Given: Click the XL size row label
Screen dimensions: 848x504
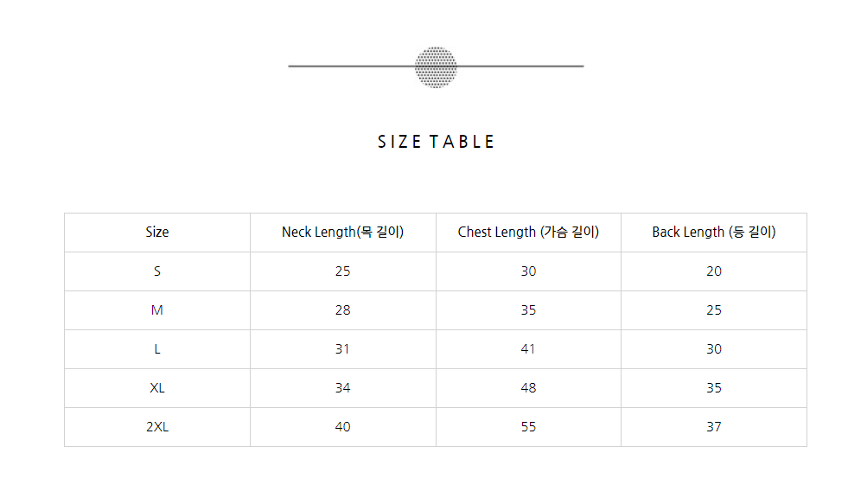Looking at the screenshot, I should pyautogui.click(x=157, y=388).
